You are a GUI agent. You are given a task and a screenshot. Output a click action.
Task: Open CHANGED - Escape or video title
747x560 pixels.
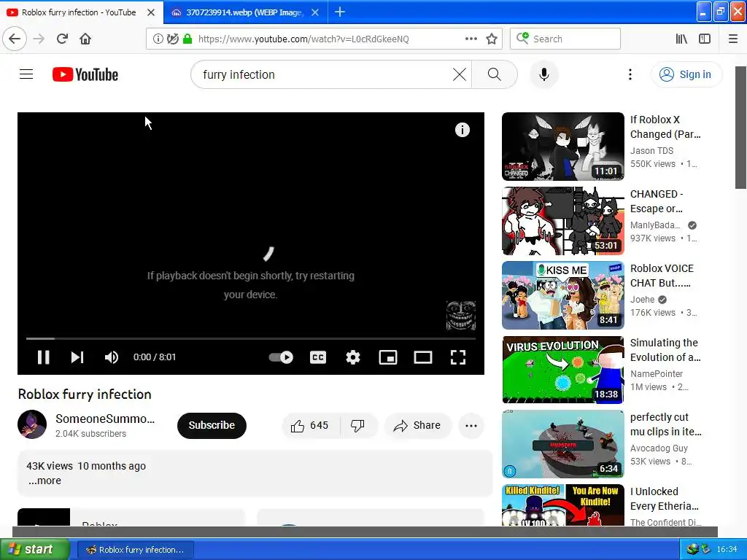tap(657, 201)
